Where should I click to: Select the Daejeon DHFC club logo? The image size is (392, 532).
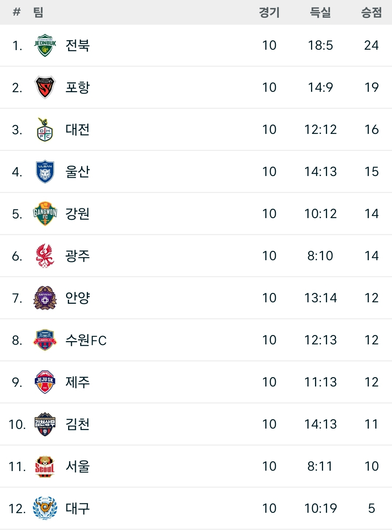coord(45,130)
